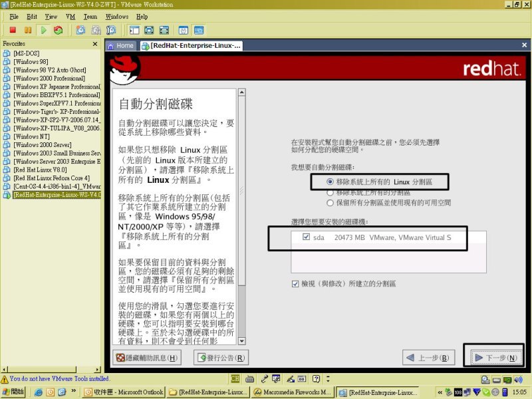532x399 pixels.
Task: Click the network adapter status icon
Action: pos(507,380)
